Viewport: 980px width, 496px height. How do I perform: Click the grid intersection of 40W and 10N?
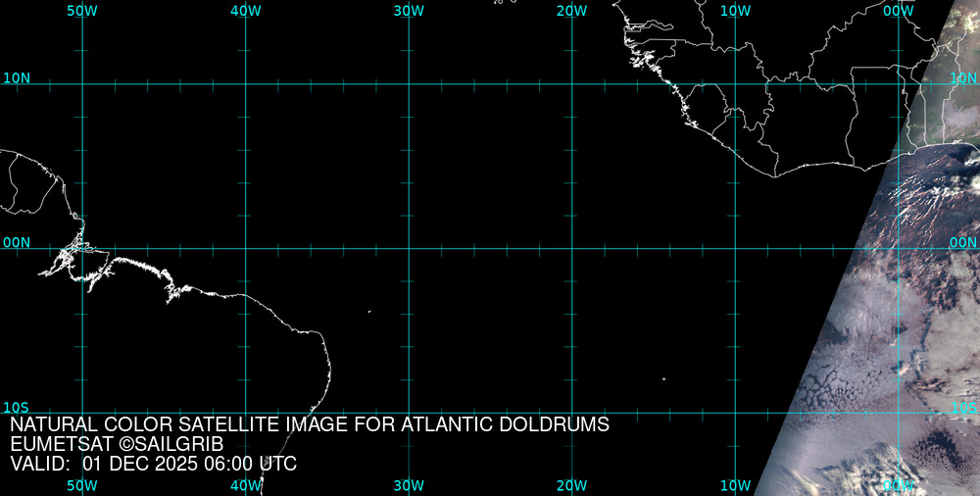click(245, 84)
